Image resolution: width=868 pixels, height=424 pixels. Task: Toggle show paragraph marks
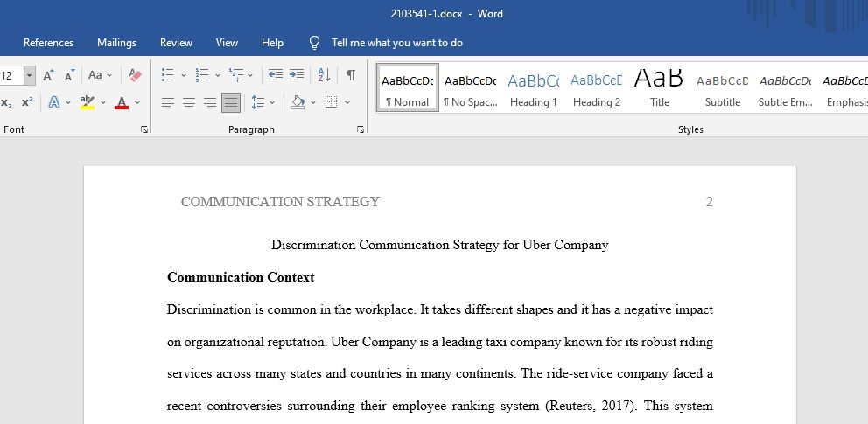coord(351,75)
